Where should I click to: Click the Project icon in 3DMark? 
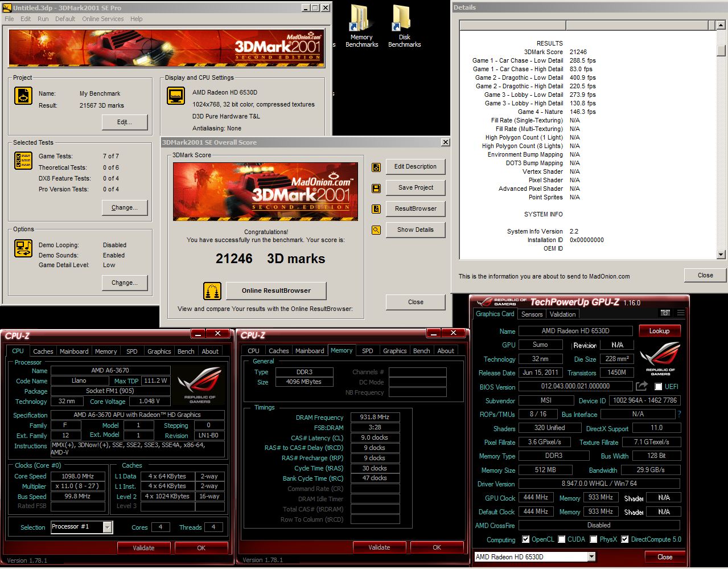point(23,96)
